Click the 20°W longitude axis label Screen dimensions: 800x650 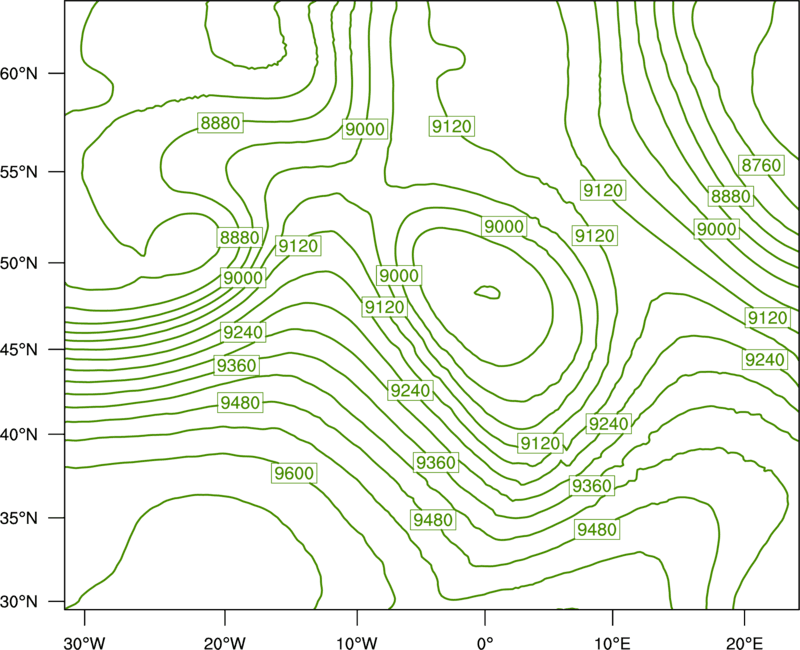coord(224,643)
